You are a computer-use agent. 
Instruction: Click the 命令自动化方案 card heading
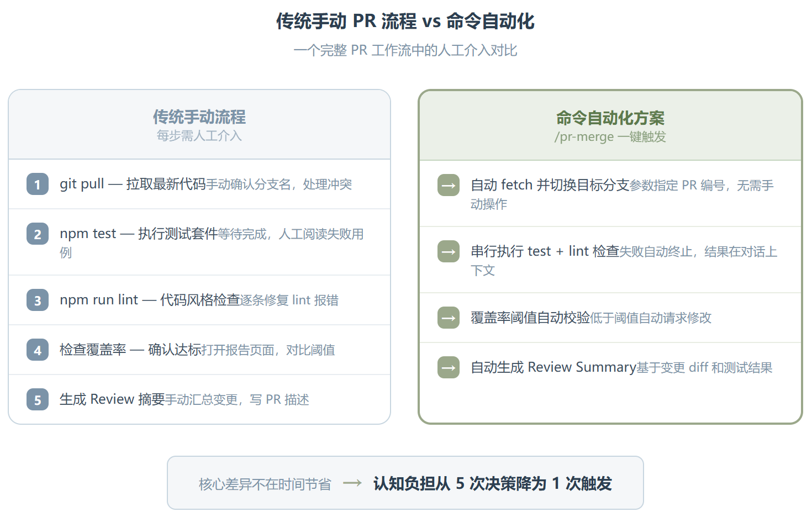click(610, 118)
